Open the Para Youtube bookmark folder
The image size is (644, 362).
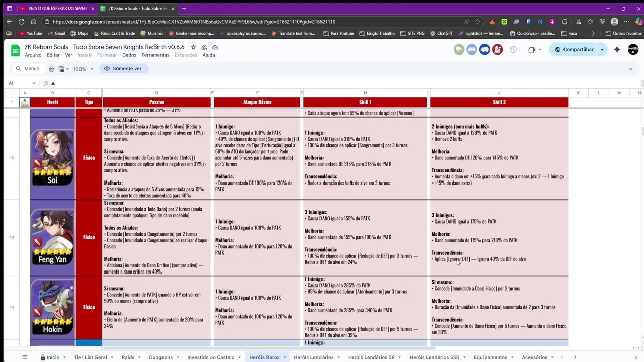[x=338, y=33]
